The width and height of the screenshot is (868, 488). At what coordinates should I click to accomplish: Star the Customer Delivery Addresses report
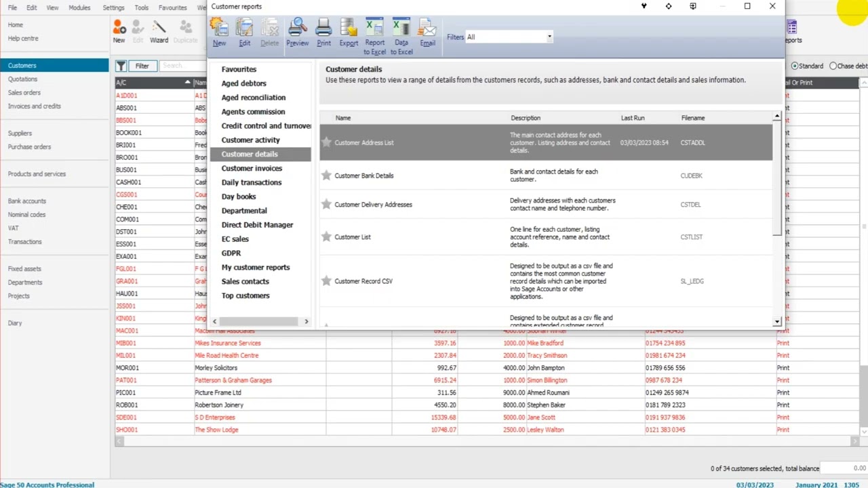[x=326, y=204]
